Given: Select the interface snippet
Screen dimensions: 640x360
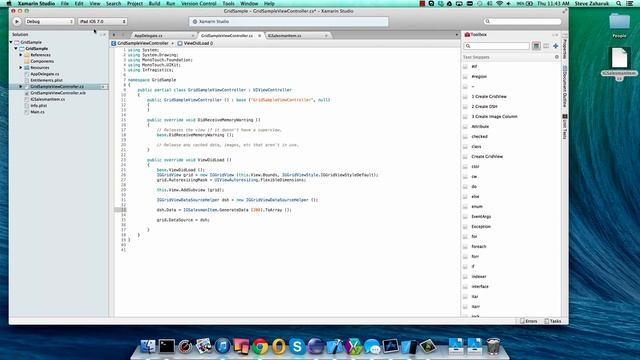Looking at the screenshot, I should [x=480, y=287].
